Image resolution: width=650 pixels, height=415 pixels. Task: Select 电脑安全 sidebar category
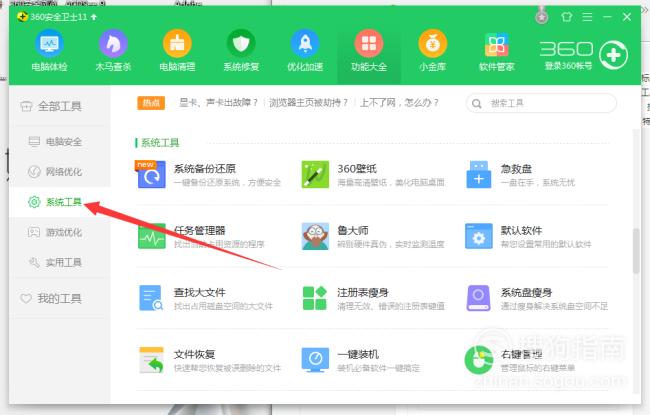click(x=60, y=142)
